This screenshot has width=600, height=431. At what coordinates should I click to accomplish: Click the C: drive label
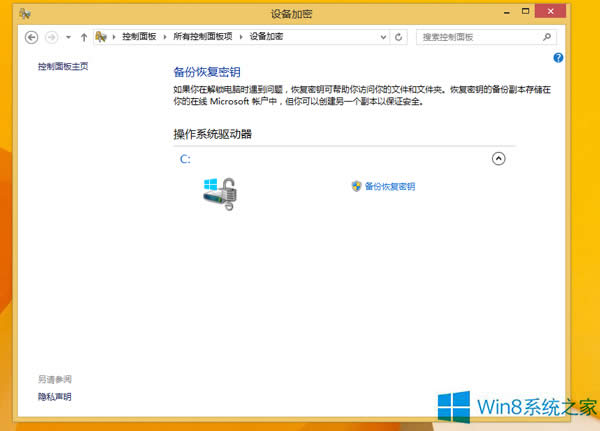point(185,159)
